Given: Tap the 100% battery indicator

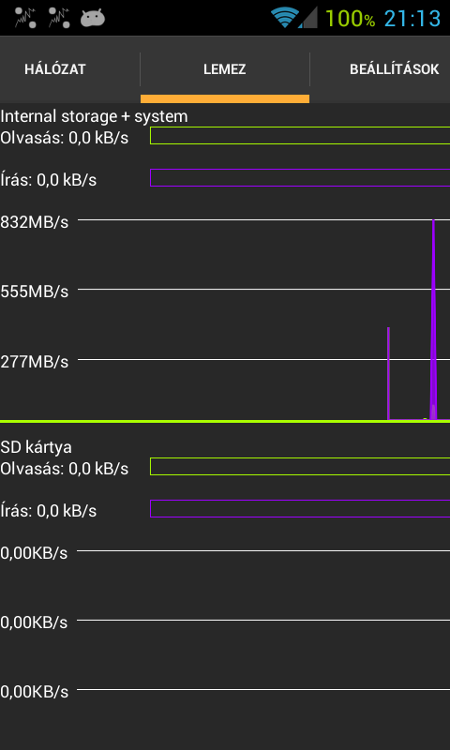Looking at the screenshot, I should [350, 19].
